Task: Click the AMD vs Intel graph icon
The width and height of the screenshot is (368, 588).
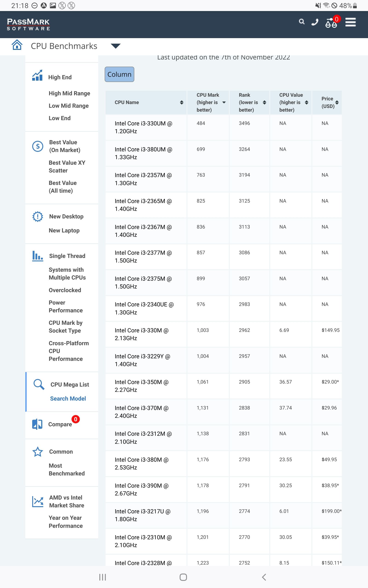Action: tap(38, 501)
